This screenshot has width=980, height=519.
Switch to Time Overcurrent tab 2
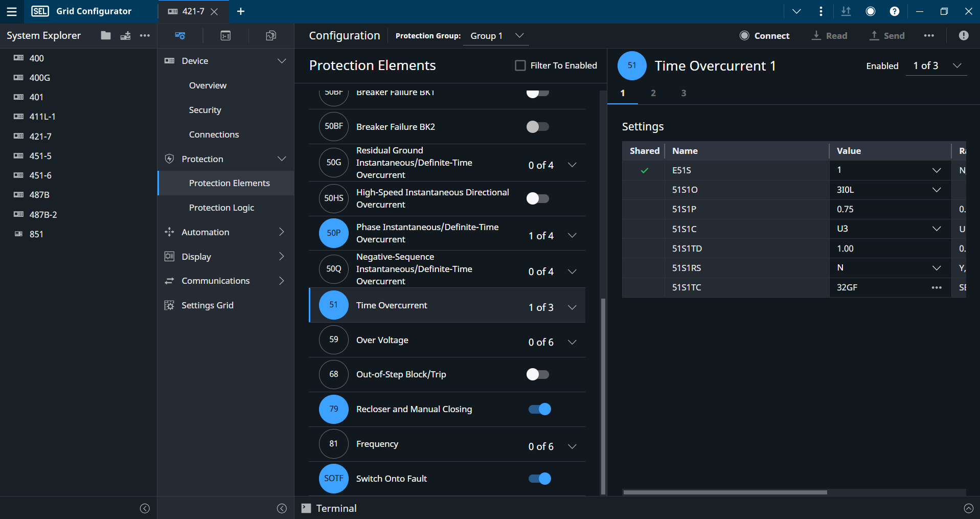click(x=653, y=93)
